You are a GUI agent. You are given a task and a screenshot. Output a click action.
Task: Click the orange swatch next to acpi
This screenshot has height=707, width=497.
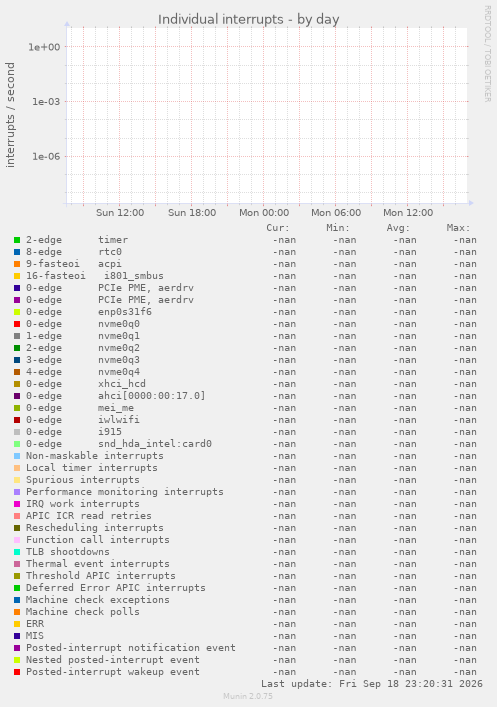(x=17, y=264)
